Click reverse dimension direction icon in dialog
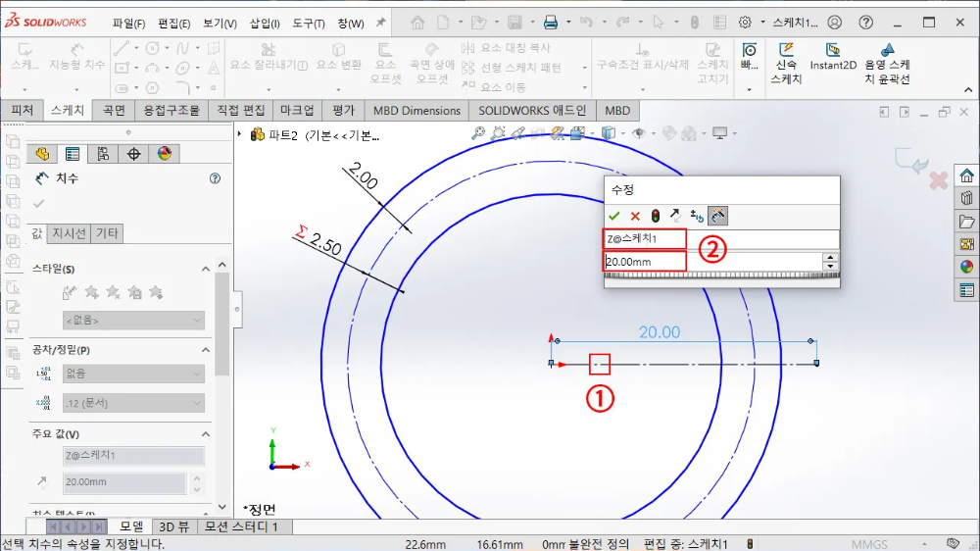The image size is (980, 551). 675,216
